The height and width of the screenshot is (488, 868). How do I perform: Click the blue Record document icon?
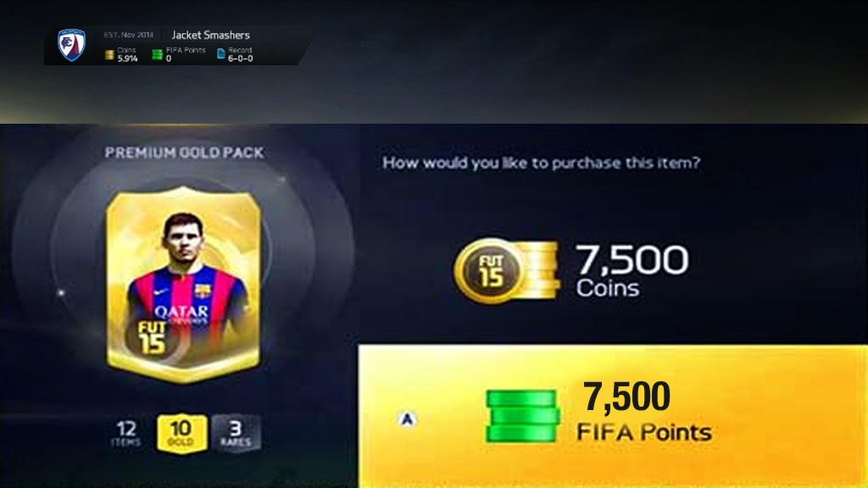(221, 53)
